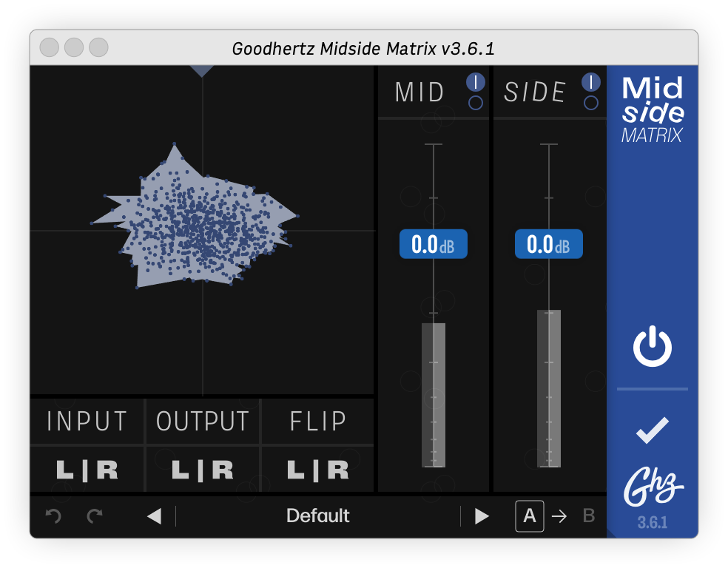Open the Default preset menu

point(318,516)
